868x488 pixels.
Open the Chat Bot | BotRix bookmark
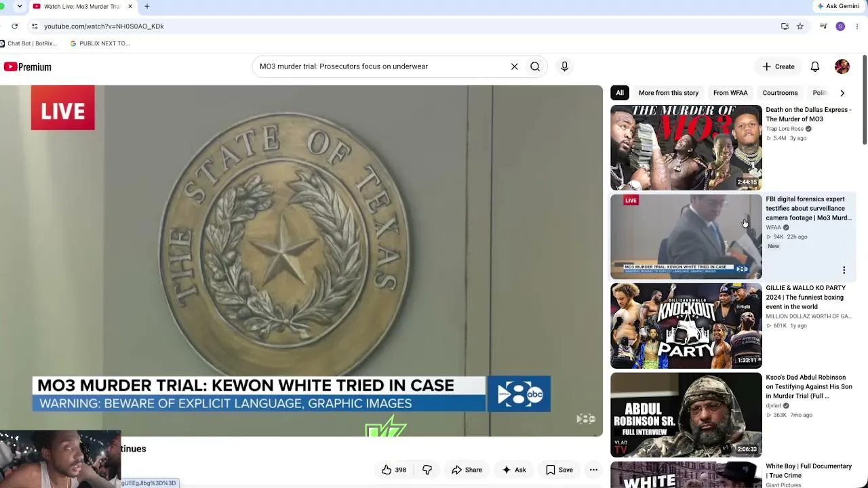pyautogui.click(x=29, y=43)
